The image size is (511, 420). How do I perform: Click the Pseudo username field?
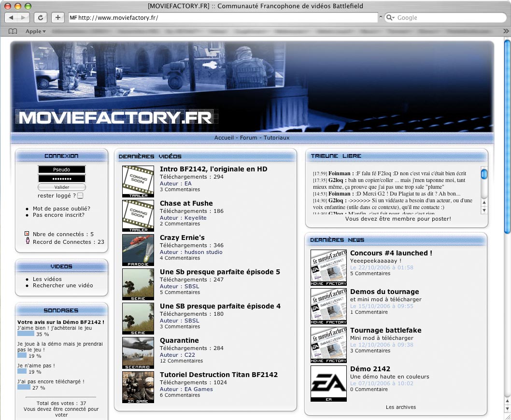(x=62, y=169)
